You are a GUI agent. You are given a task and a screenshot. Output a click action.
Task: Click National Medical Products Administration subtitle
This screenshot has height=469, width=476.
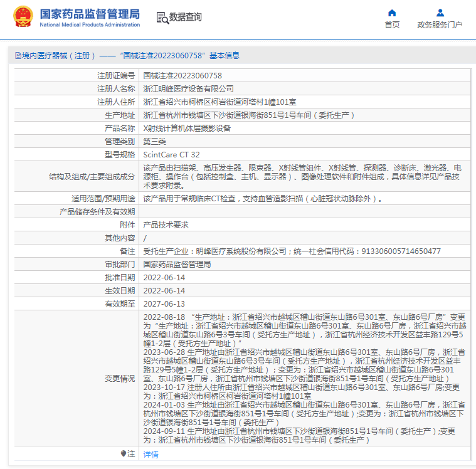(x=90, y=24)
